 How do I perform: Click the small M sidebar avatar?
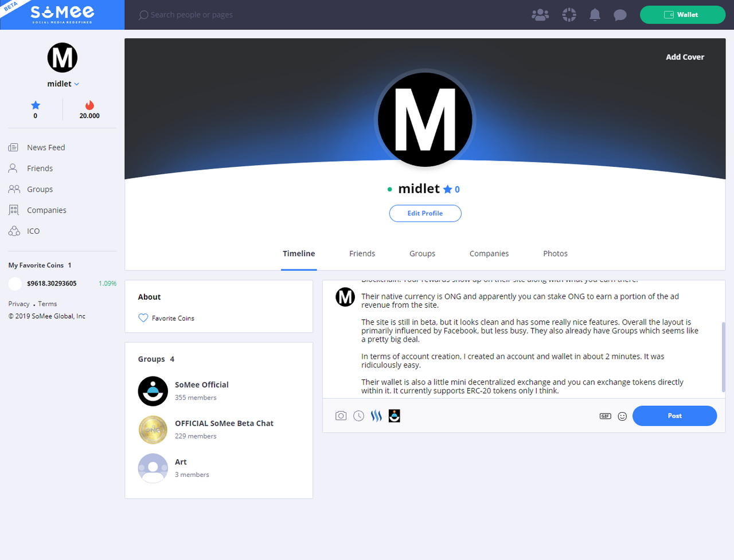(62, 57)
